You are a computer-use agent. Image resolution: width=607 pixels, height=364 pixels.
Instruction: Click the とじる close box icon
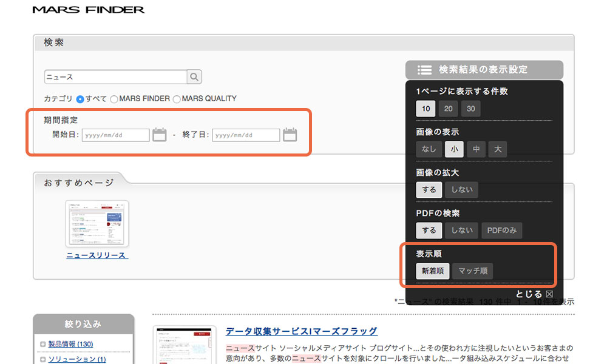click(549, 294)
